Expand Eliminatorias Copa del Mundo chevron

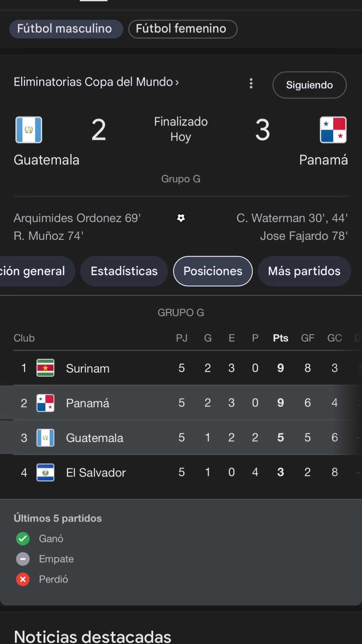coord(177,82)
